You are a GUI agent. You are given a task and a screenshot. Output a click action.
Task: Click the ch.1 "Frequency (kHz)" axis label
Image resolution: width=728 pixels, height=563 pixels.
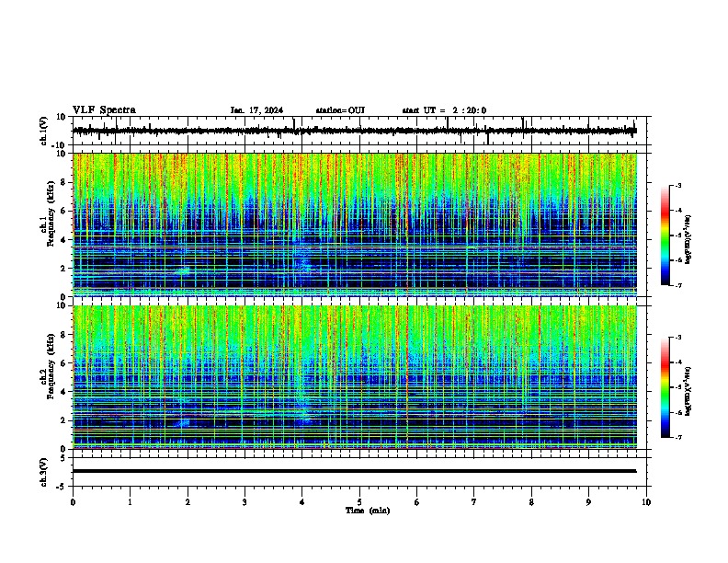51,212
